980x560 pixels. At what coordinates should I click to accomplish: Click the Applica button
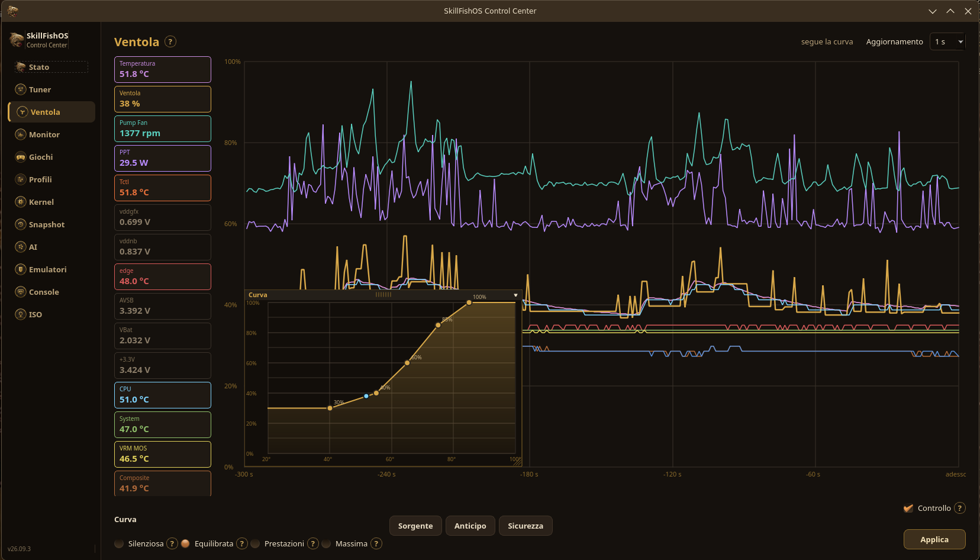934,539
